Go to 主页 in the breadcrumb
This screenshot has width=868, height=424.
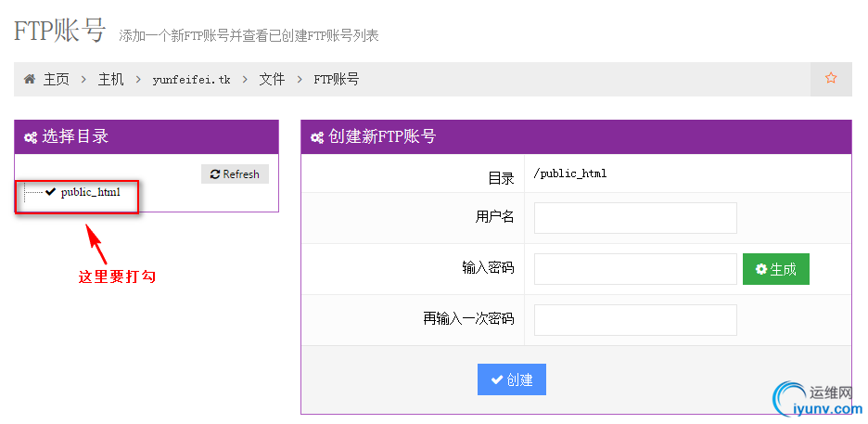[57, 80]
